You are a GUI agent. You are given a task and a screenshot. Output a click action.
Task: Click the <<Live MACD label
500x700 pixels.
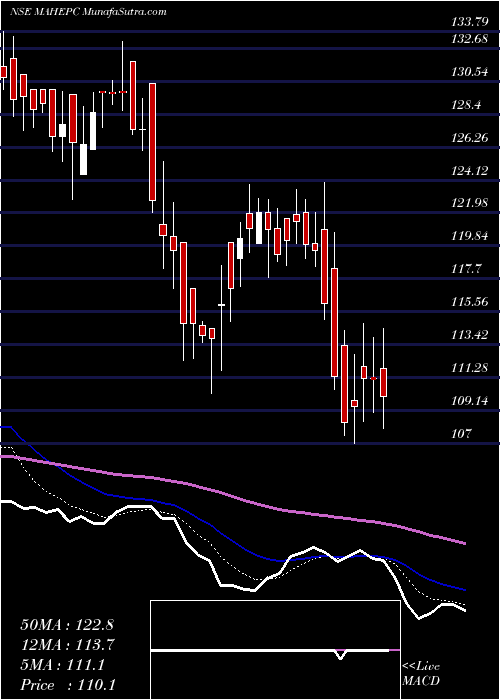421,674
